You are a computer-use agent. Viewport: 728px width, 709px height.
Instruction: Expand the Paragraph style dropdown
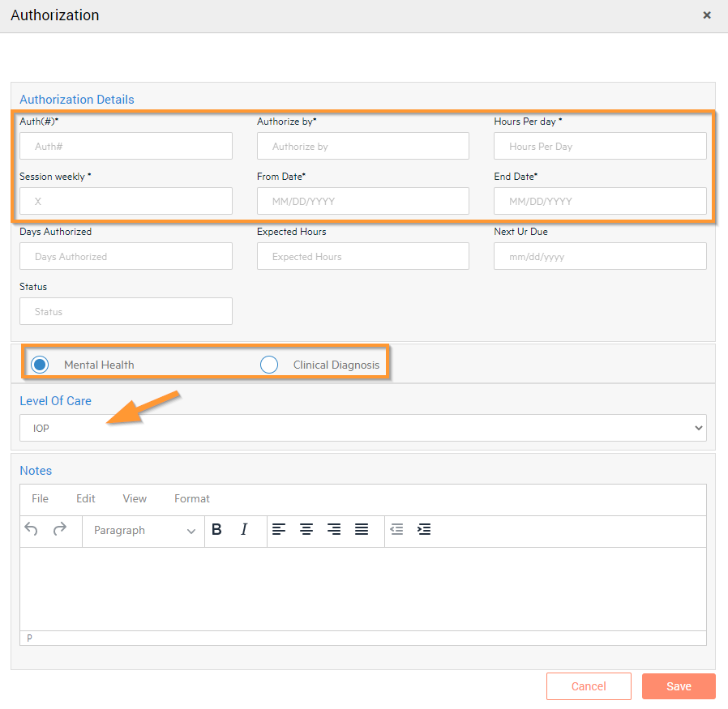(x=143, y=531)
